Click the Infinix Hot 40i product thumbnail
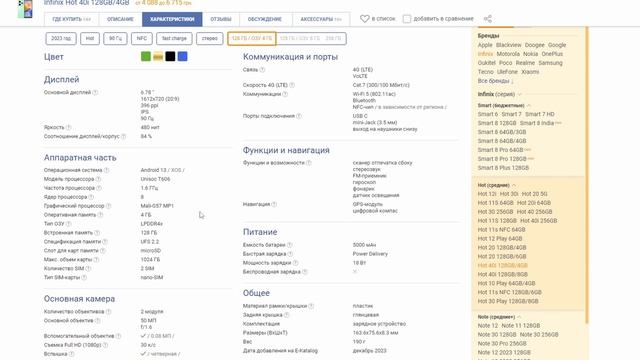This screenshot has width=640, height=360. [x=25, y=9]
